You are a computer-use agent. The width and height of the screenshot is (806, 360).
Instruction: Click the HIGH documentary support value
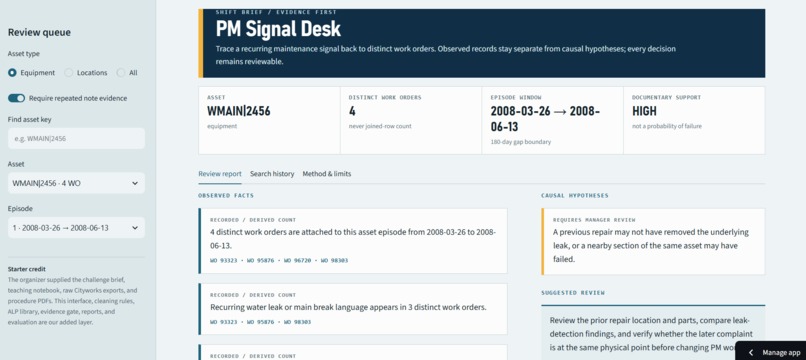tap(644, 111)
